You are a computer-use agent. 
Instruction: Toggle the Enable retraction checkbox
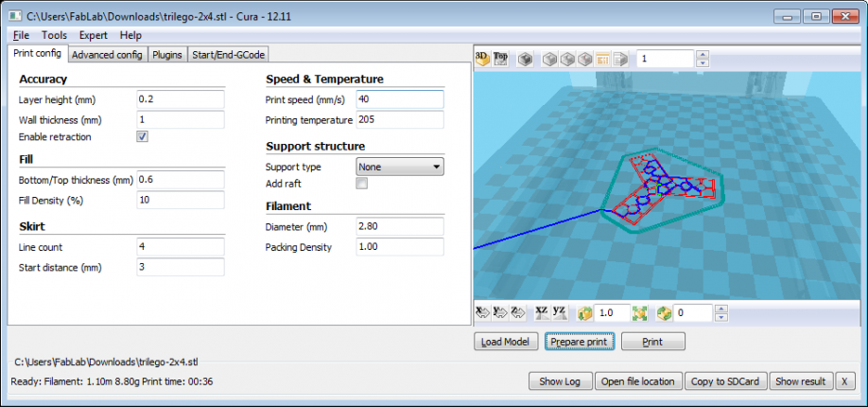(142, 136)
